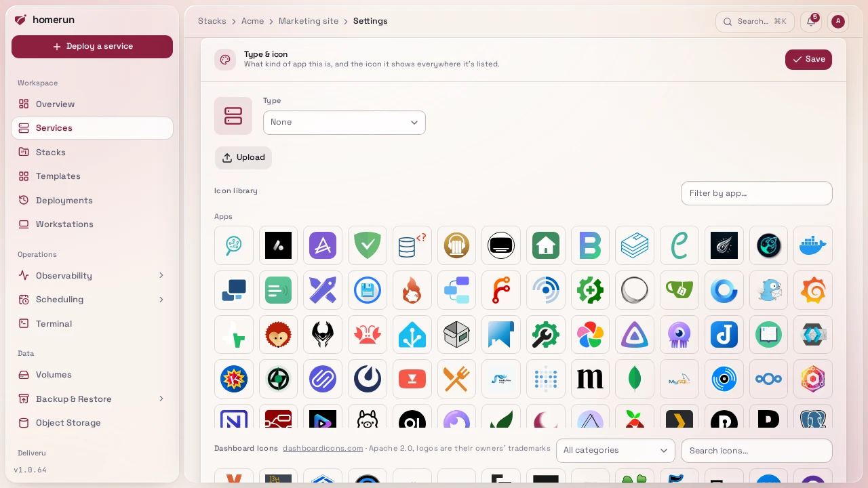Select the Nextcloud icon
This screenshot has height=488, width=868.
(x=769, y=379)
